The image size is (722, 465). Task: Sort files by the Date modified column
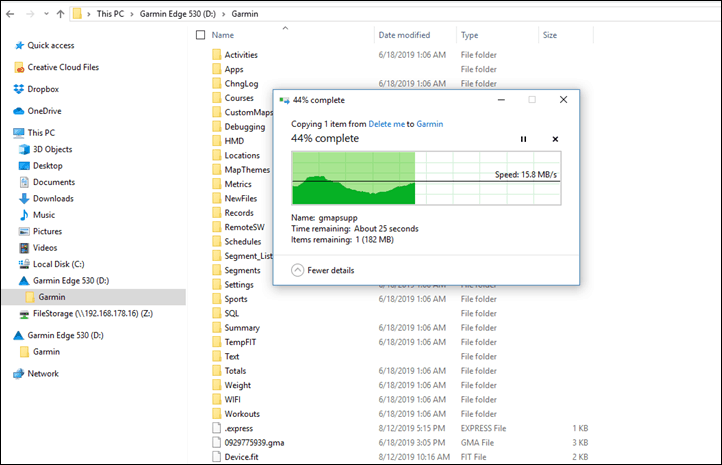coord(404,35)
